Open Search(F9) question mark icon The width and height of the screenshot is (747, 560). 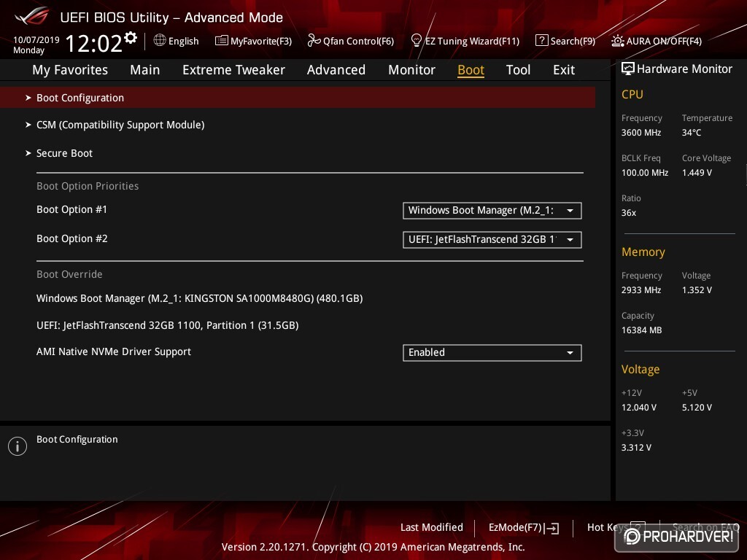point(541,40)
